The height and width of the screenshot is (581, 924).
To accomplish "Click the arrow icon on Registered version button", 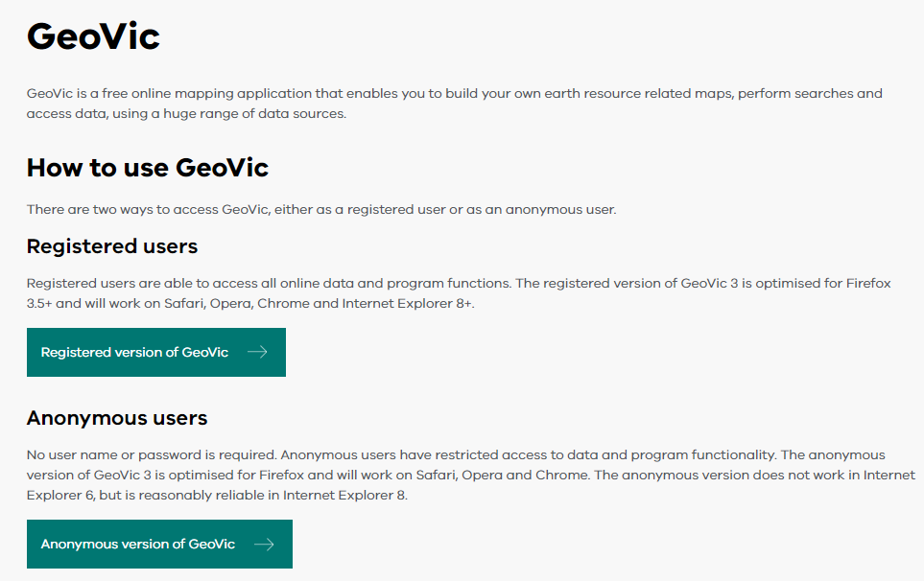I will click(x=257, y=352).
